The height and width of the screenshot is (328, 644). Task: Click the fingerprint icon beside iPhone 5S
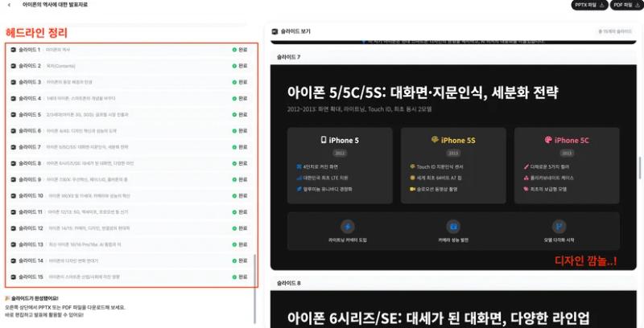(x=435, y=140)
